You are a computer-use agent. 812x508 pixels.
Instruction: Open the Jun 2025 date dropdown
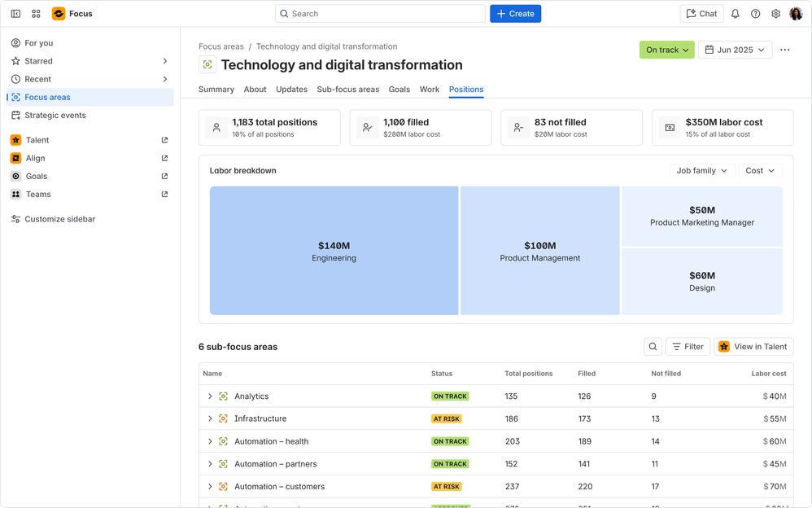[x=735, y=50]
